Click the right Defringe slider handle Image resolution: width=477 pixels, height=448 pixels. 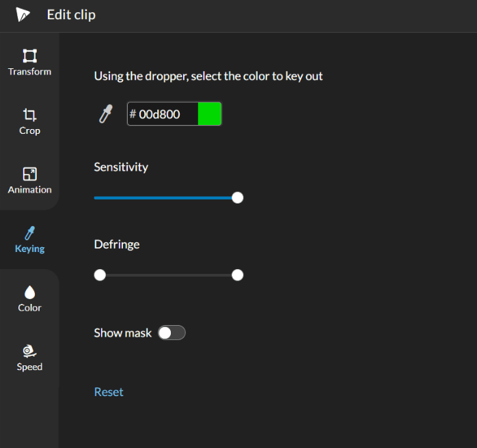click(237, 275)
